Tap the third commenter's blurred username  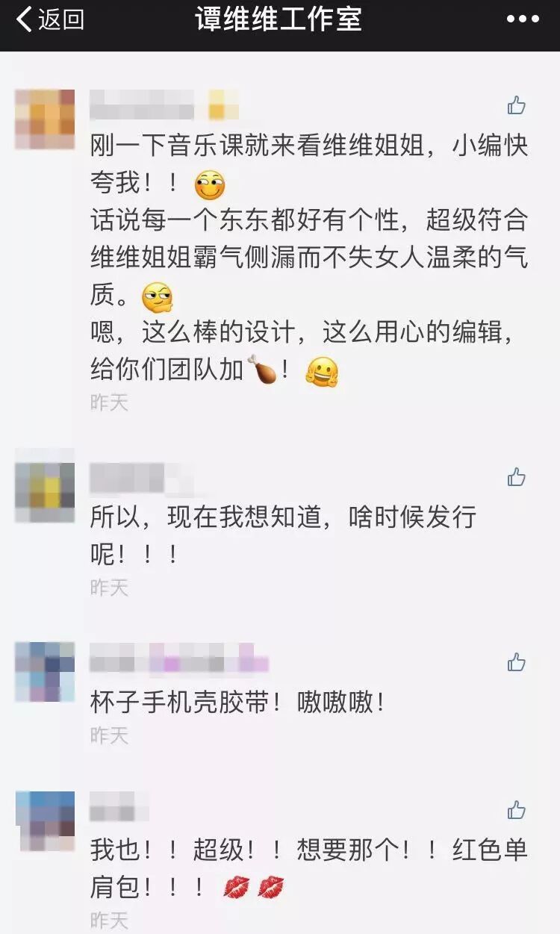(x=179, y=658)
